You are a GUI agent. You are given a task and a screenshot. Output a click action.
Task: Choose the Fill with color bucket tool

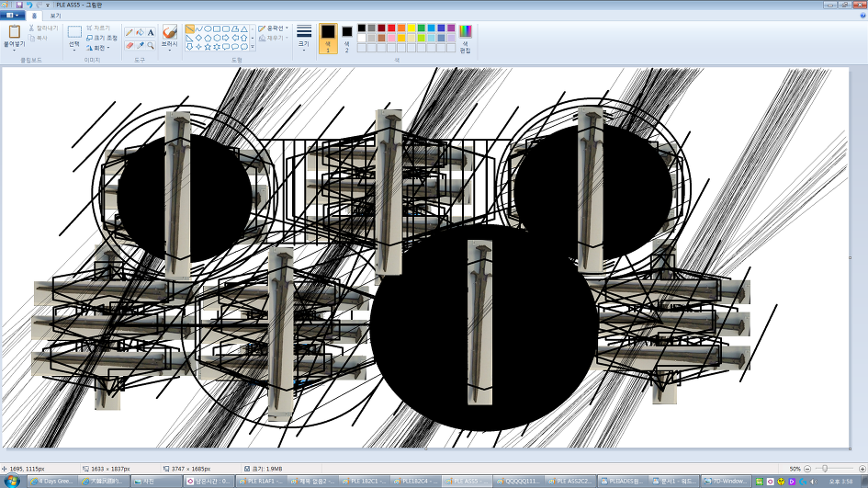[140, 32]
